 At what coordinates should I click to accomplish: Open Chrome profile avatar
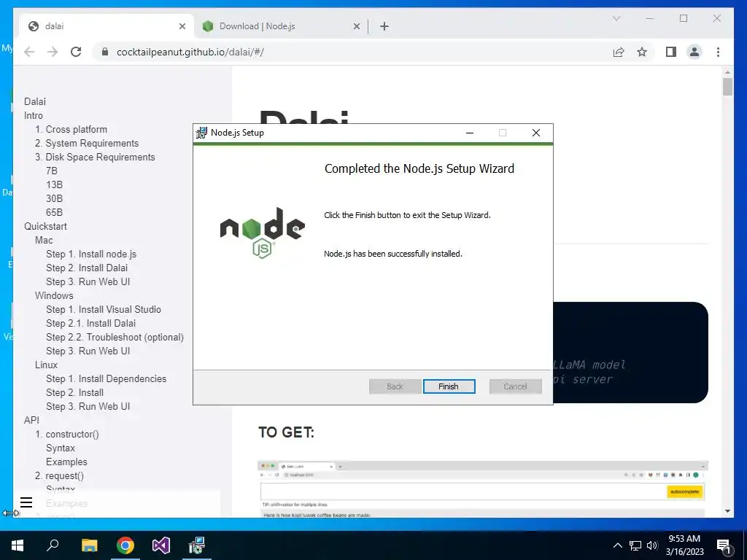tap(694, 52)
